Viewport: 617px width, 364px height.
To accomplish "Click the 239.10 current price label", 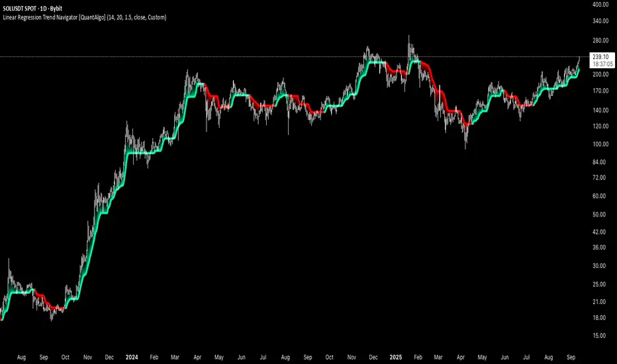I will coord(600,57).
